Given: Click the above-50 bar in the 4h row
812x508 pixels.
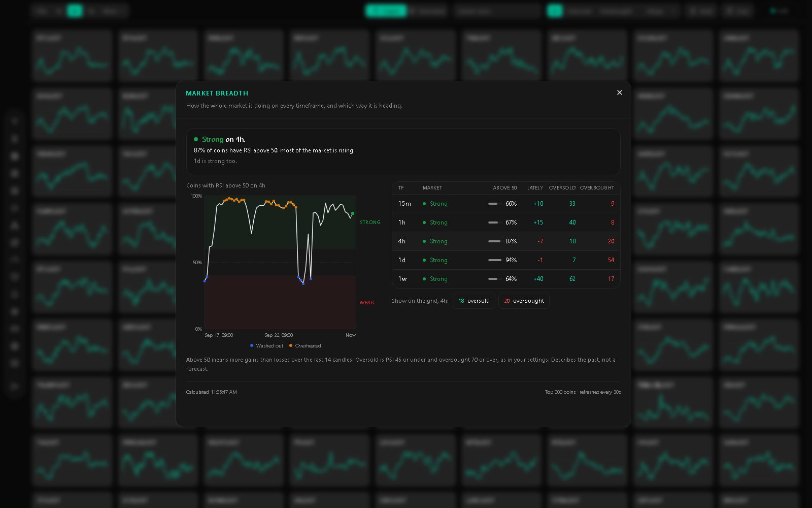Looking at the screenshot, I should (x=494, y=241).
